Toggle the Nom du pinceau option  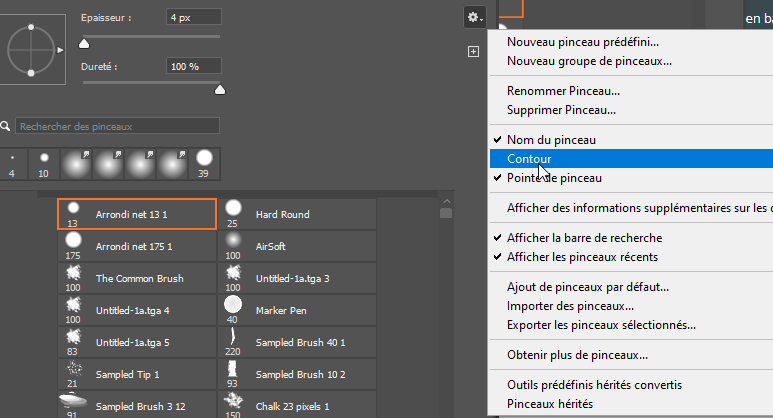565,140
